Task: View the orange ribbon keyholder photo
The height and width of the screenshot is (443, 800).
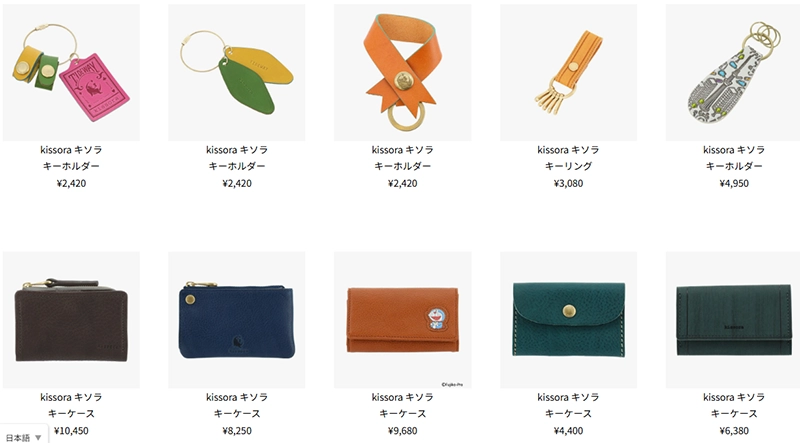Action: coord(403,72)
